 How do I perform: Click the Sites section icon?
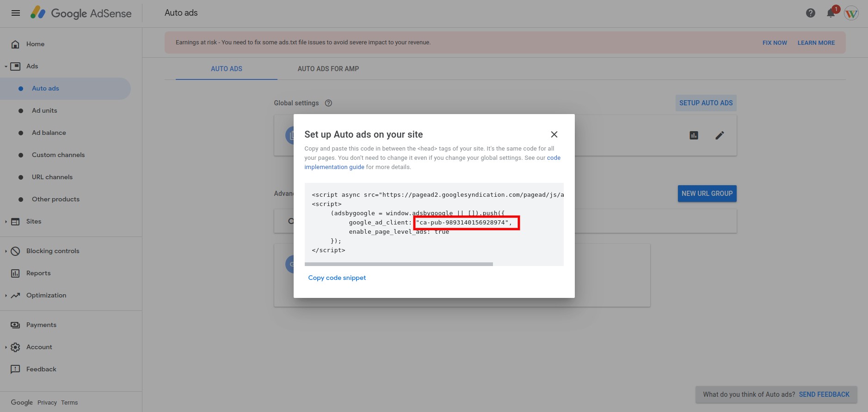pos(15,222)
